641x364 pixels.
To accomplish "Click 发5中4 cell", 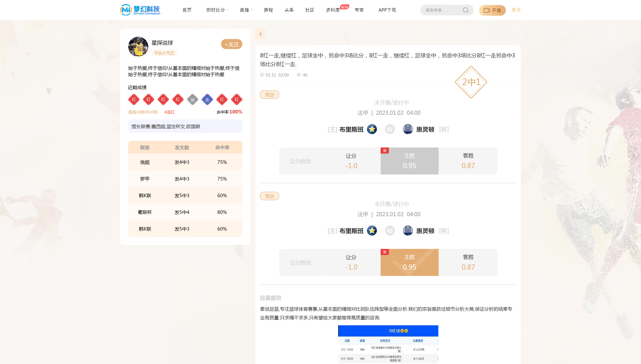I will [x=182, y=212].
